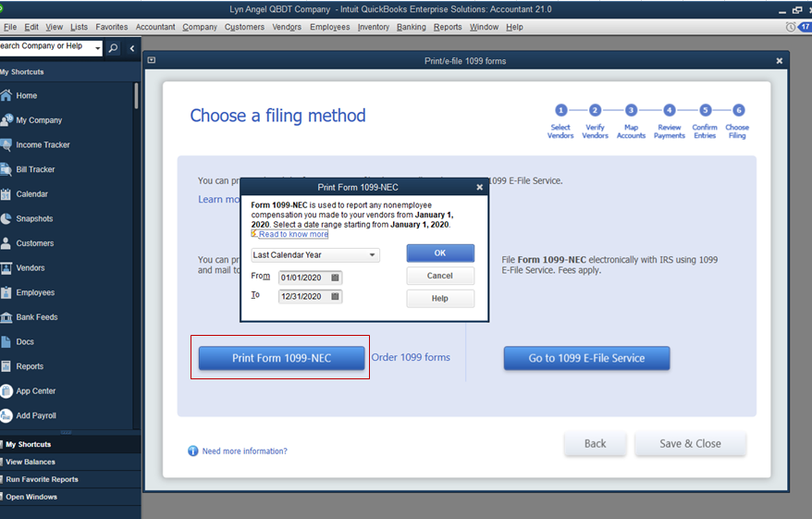Collapse the left shortcuts panel arrow
This screenshot has width=812, height=519.
pos(132,48)
